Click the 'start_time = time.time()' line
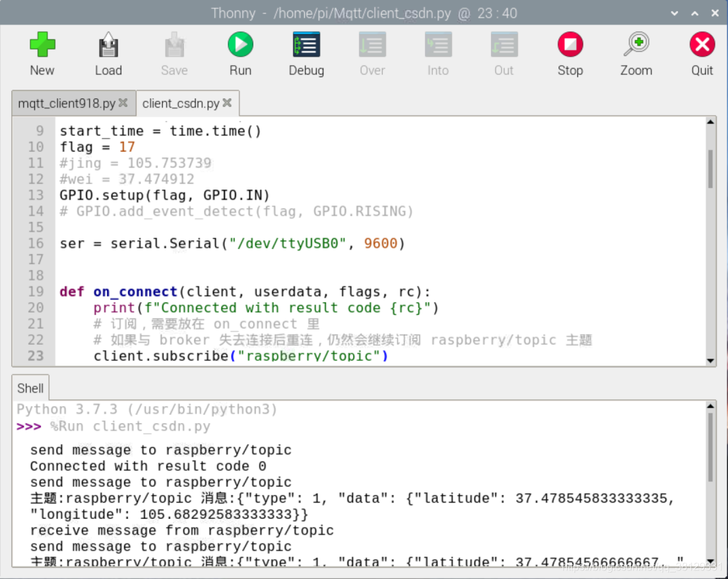The height and width of the screenshot is (579, 728). tap(160, 131)
